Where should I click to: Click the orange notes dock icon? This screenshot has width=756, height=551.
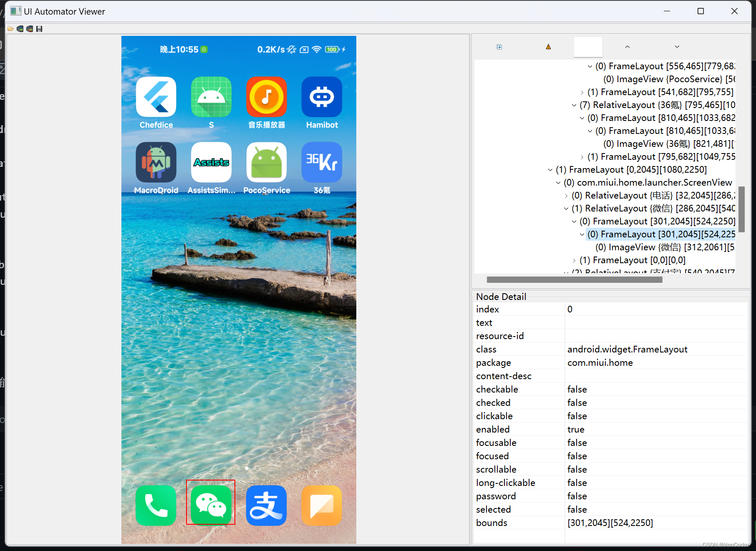tap(322, 505)
